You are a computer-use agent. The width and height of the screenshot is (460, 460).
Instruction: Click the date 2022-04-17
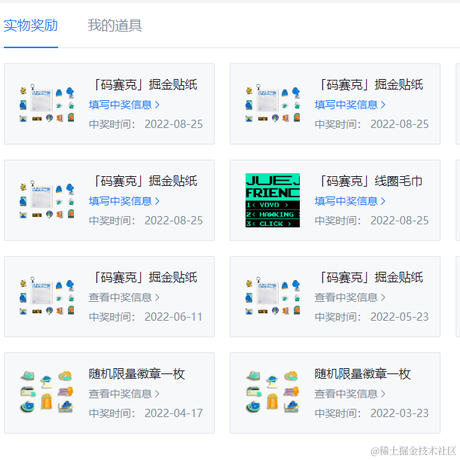pos(173,413)
